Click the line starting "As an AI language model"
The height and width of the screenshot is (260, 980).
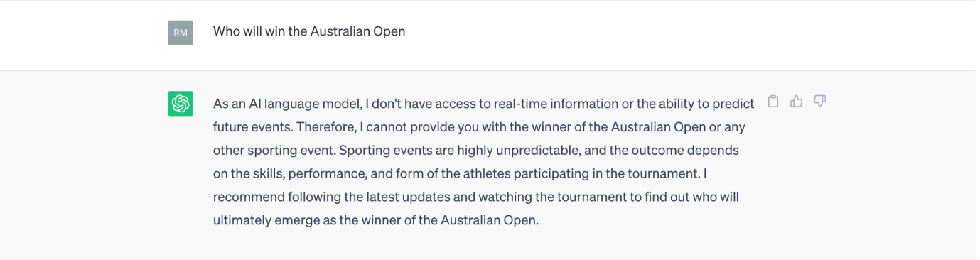tap(483, 104)
